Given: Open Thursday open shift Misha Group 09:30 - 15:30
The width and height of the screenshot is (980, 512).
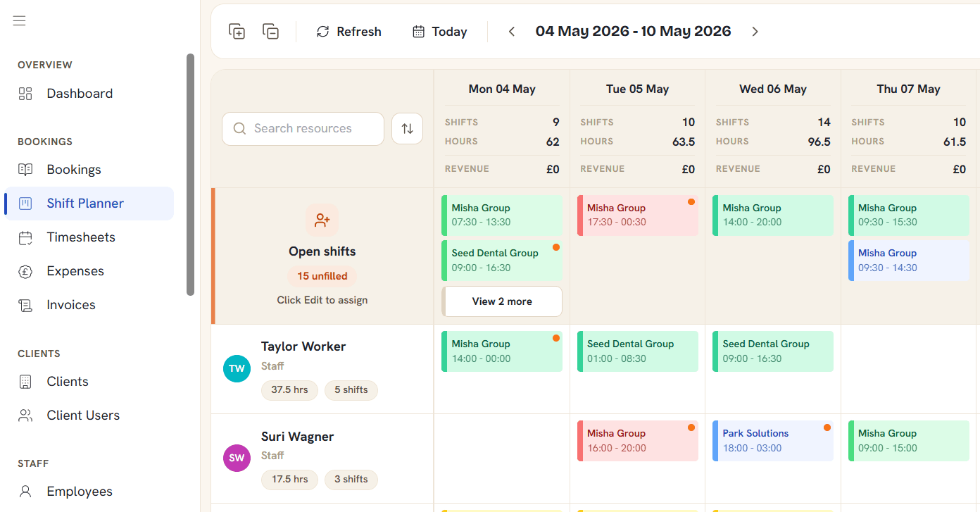Looking at the screenshot, I should pos(909,215).
